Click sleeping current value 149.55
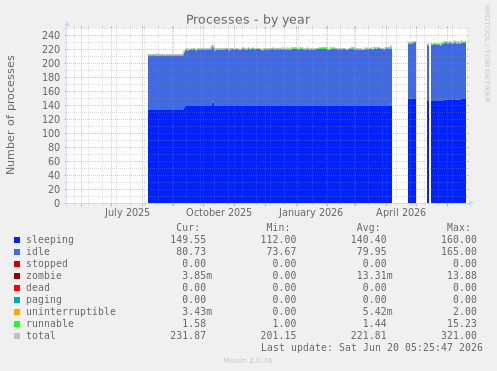The height and width of the screenshot is (371, 497). point(188,240)
